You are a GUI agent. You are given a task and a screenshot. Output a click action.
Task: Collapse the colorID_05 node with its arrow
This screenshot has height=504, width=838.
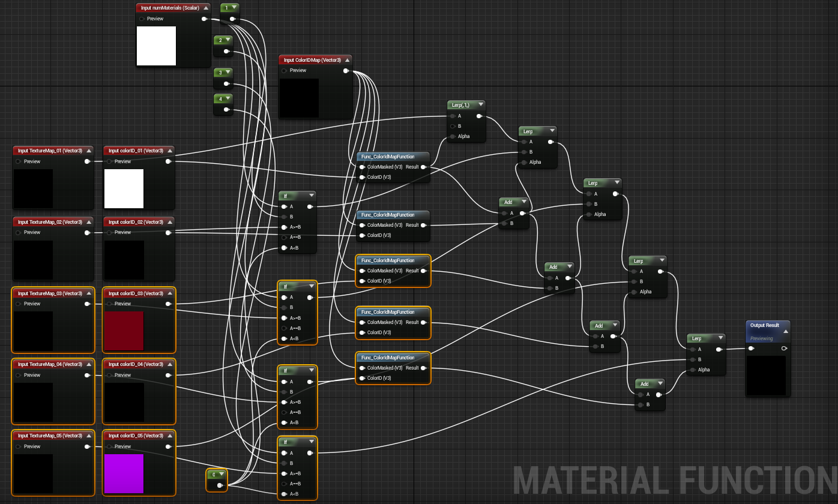(170, 436)
